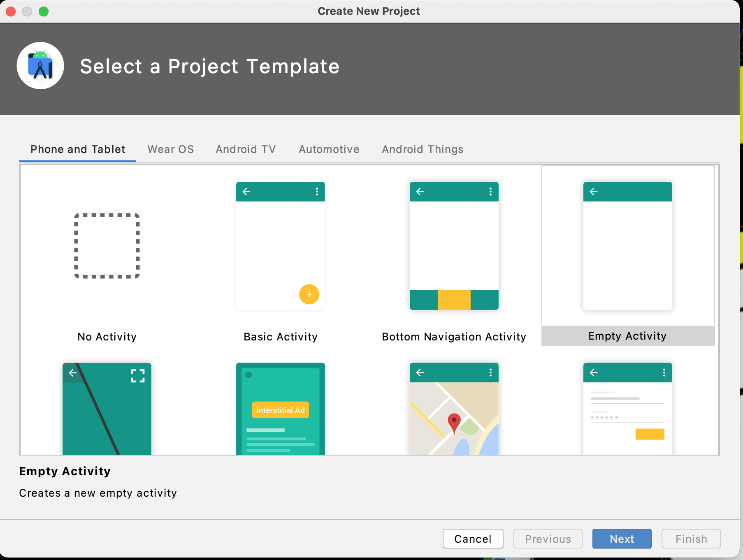Click the yellow plus button in Basic Activity
Screen dimensions: 743x560
[x=309, y=294]
